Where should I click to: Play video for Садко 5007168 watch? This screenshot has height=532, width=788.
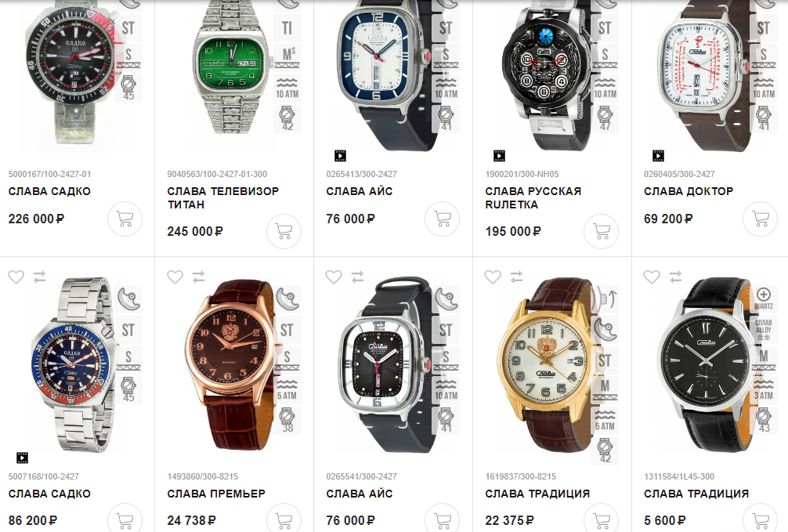pos(22,458)
